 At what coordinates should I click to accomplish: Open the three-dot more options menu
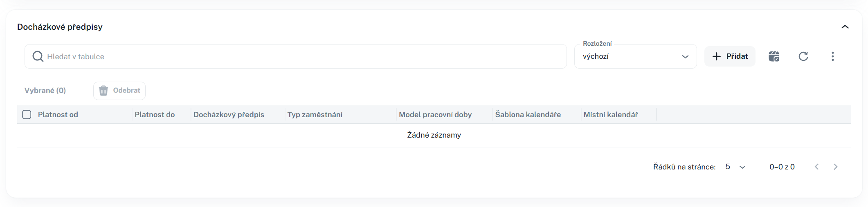832,56
